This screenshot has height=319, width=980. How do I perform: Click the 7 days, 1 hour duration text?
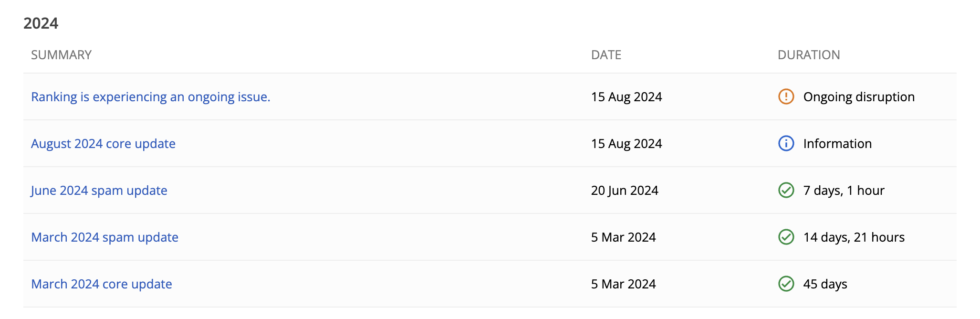click(844, 191)
